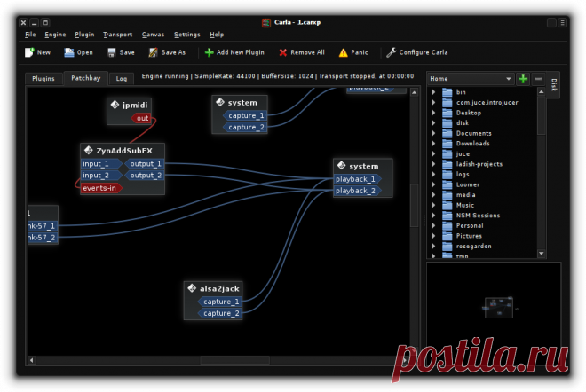Expand the rosegarden folder arrow
Viewport: 586px width, 392px height.
tap(433, 246)
